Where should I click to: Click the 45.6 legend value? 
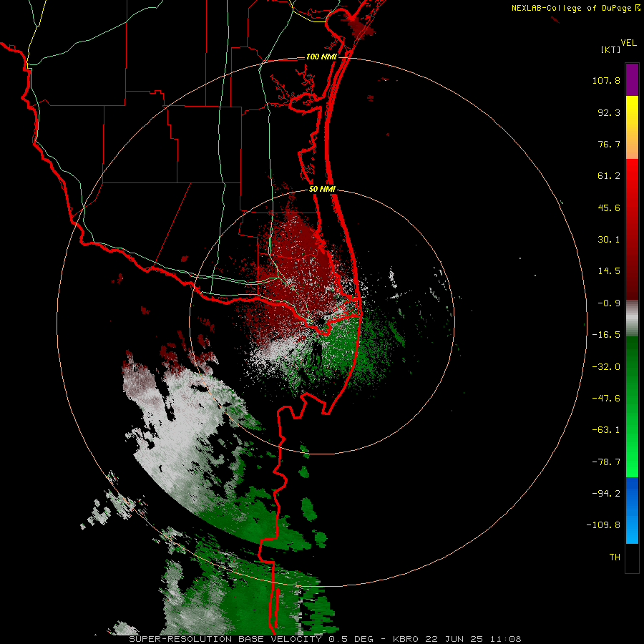click(x=609, y=208)
